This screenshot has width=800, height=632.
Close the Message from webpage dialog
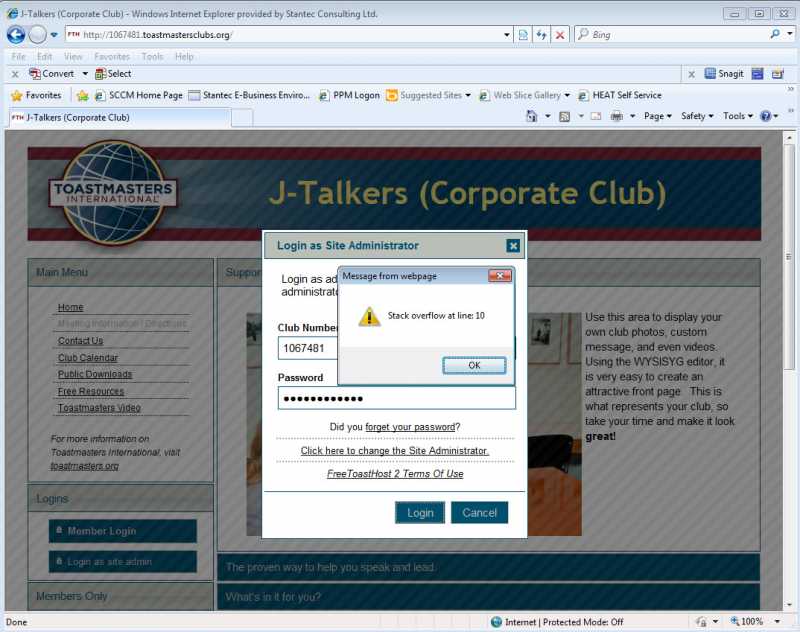click(x=499, y=276)
